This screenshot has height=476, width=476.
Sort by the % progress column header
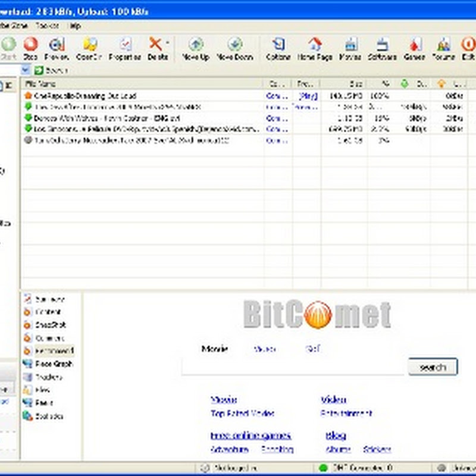[x=382, y=84]
